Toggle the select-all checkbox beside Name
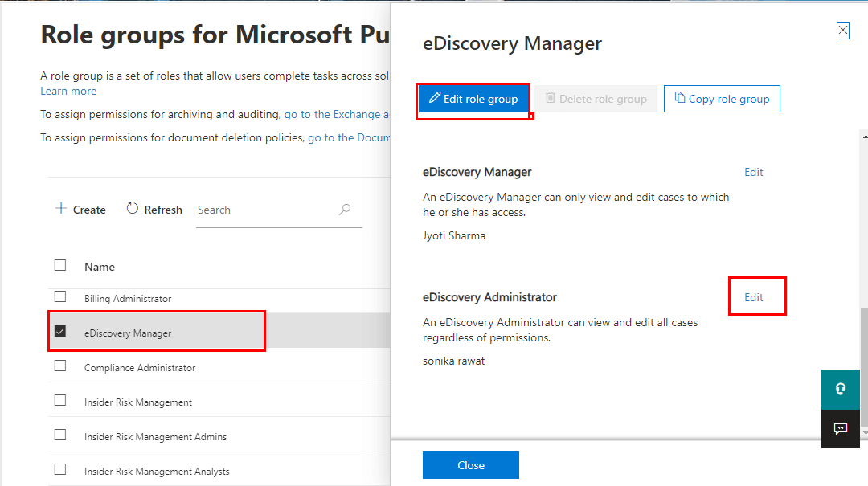This screenshot has width=868, height=486. [x=60, y=266]
